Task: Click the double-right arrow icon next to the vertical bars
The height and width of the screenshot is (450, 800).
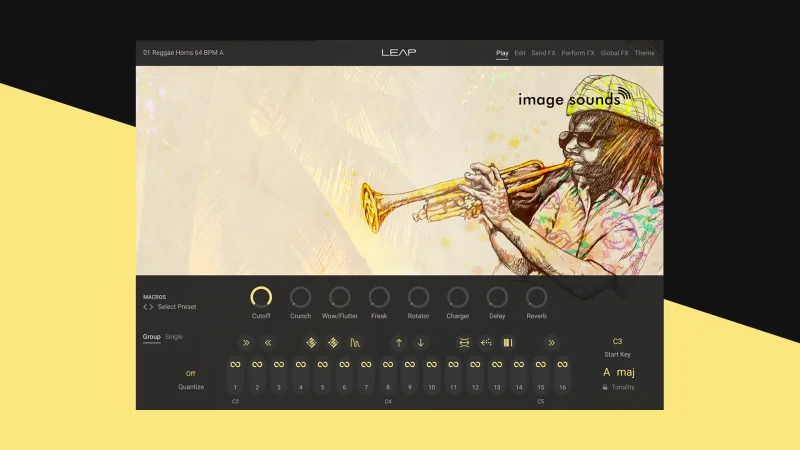Action: pos(552,343)
